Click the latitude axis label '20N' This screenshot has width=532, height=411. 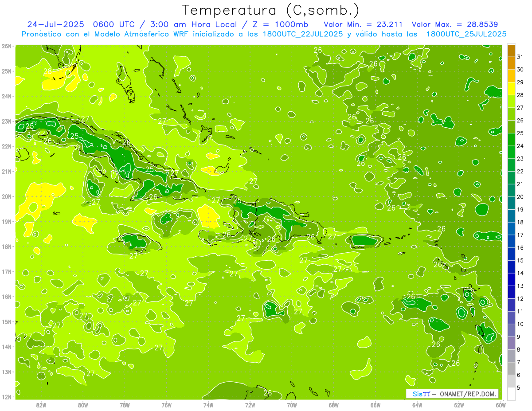click(7, 196)
